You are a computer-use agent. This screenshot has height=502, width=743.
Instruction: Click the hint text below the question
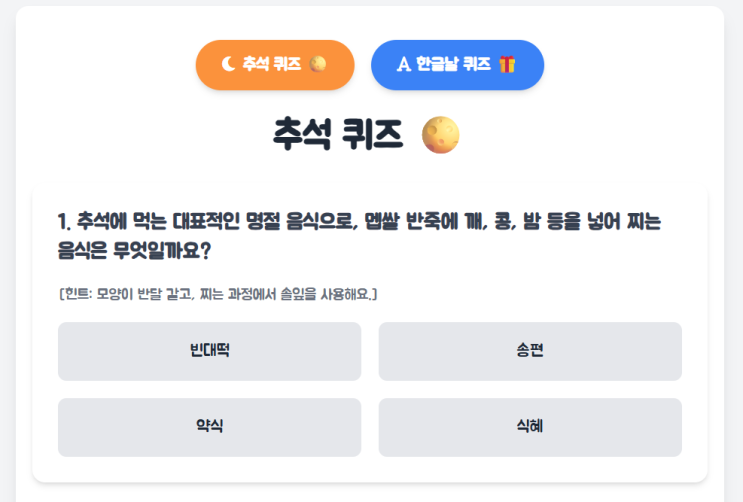click(217, 294)
